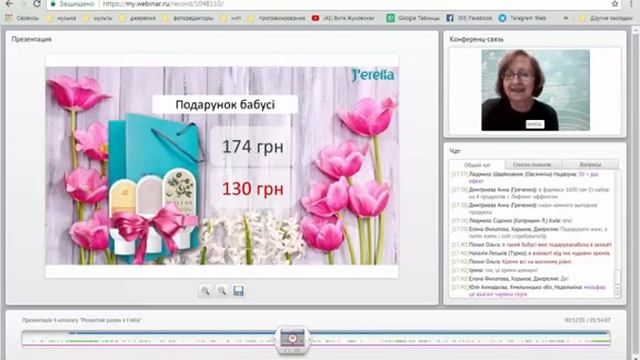Click the presenter's webcam video
This screenshot has width=640, height=360.
pyautogui.click(x=535, y=90)
